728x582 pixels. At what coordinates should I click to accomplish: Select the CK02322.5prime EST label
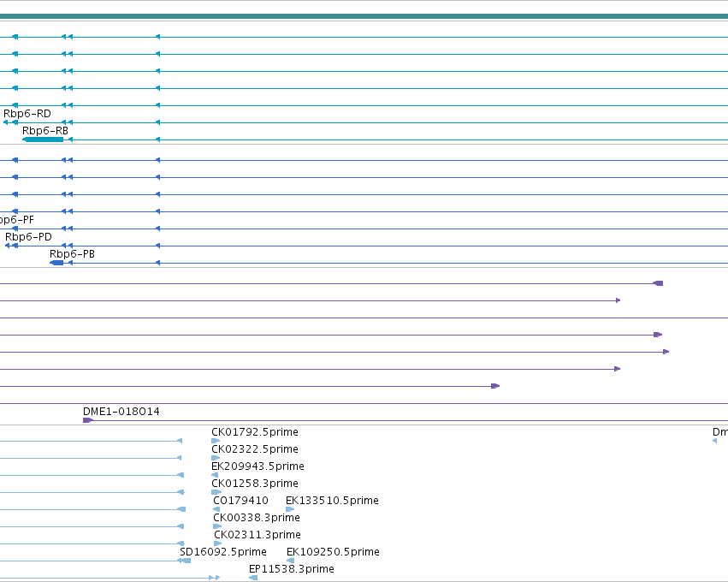[x=255, y=449]
